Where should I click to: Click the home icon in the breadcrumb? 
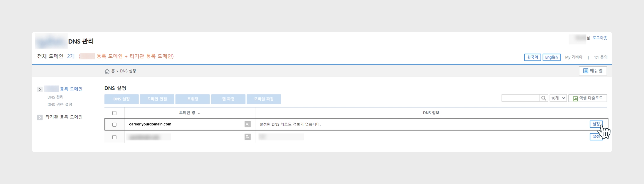107,71
